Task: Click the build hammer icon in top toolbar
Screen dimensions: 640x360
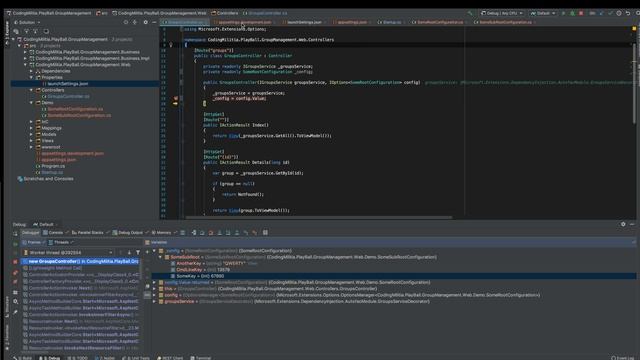Action: [x=470, y=13]
